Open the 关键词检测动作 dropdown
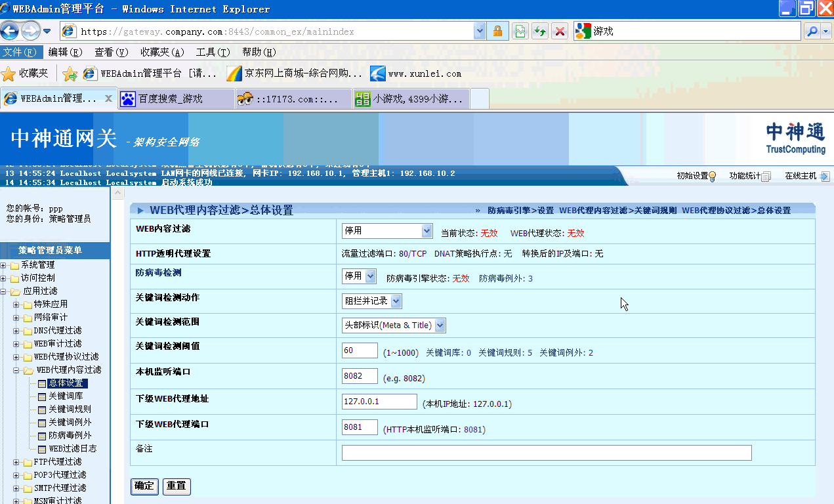 371,301
